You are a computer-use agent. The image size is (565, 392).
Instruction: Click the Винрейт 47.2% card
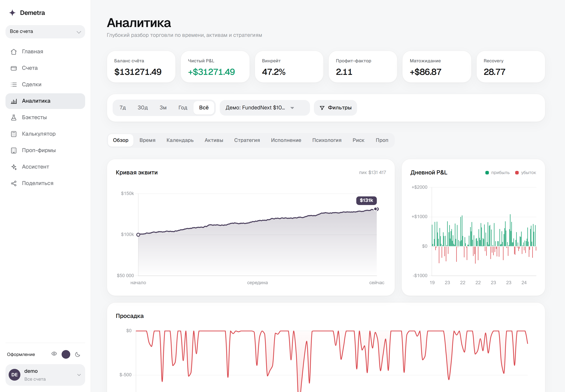pos(289,67)
